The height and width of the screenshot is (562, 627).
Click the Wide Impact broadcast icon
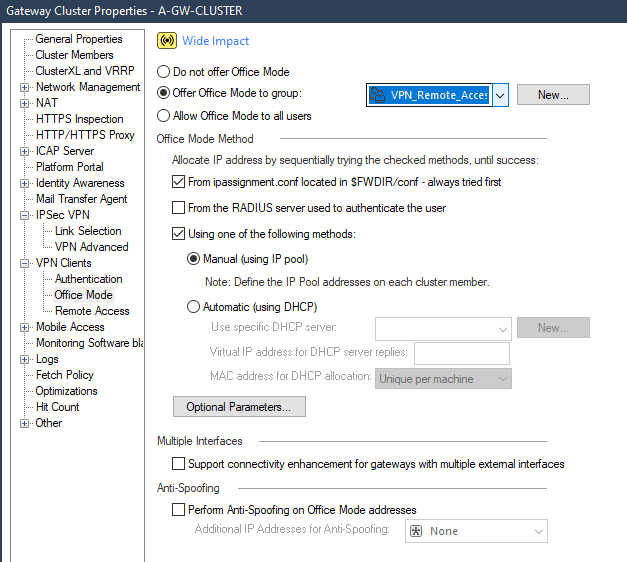pos(167,41)
